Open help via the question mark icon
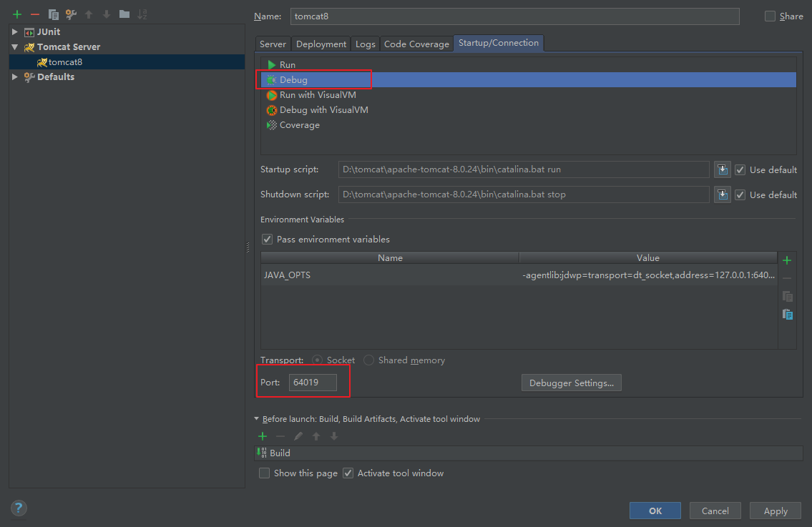The height and width of the screenshot is (527, 812). 19,508
